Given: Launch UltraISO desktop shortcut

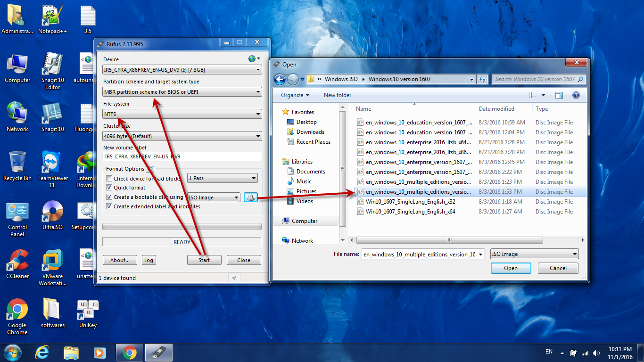Looking at the screenshot, I should [52, 216].
